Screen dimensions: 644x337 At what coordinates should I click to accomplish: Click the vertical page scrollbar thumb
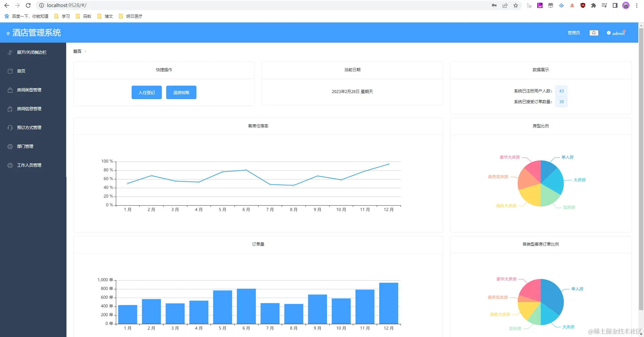coord(641,169)
